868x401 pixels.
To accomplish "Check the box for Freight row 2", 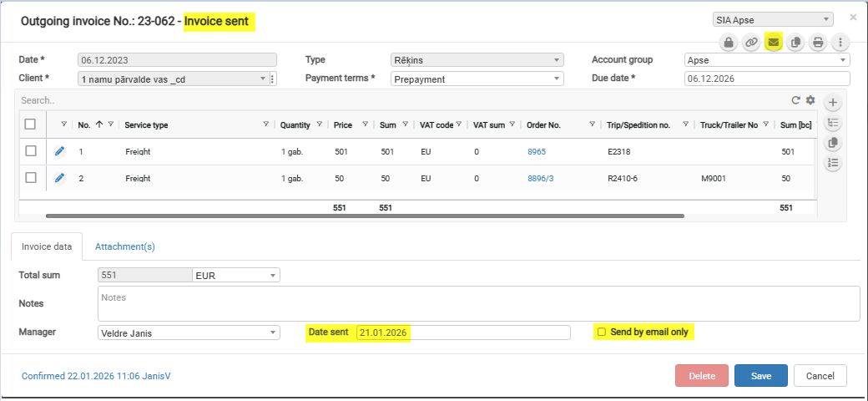I will pyautogui.click(x=31, y=178).
